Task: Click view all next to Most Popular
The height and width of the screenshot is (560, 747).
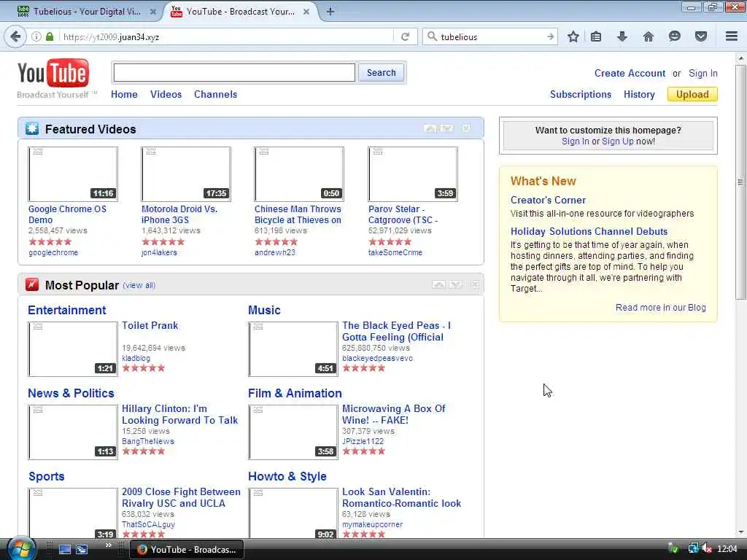Action: coord(139,285)
